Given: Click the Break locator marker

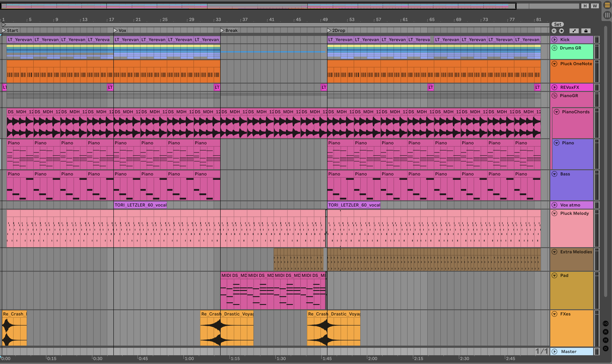Looking at the screenshot, I should (222, 30).
